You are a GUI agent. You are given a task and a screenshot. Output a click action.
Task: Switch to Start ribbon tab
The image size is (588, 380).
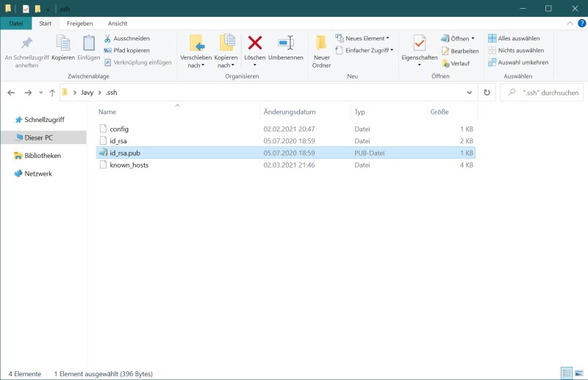click(45, 24)
